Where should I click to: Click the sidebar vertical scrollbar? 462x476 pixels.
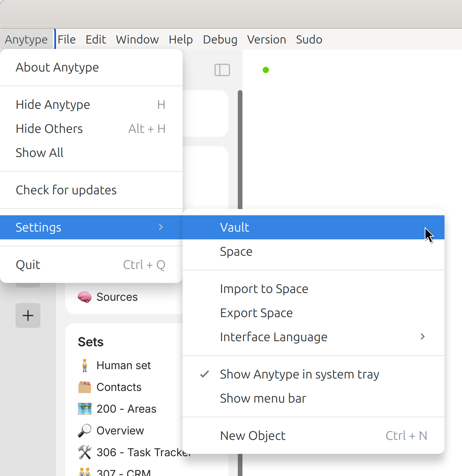(x=240, y=150)
